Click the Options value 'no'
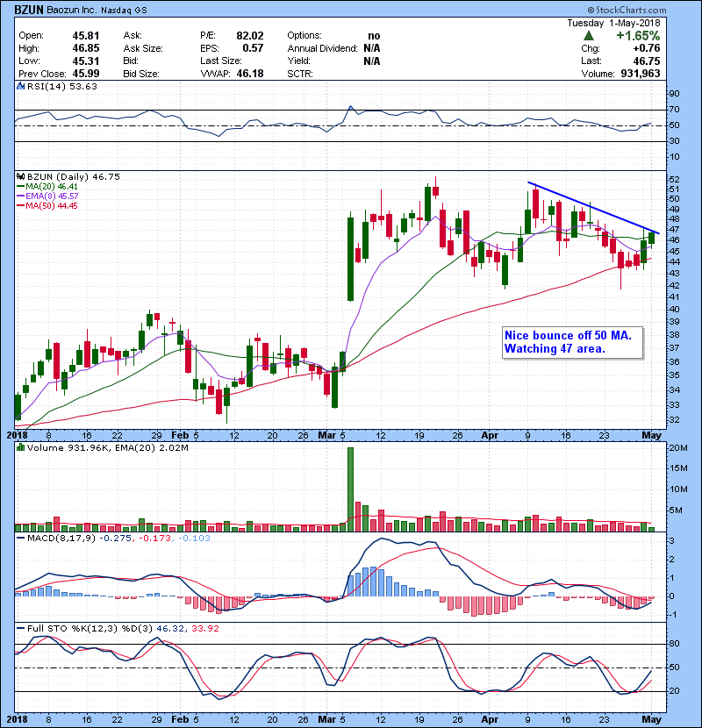The height and width of the screenshot is (728, 702). click(374, 36)
